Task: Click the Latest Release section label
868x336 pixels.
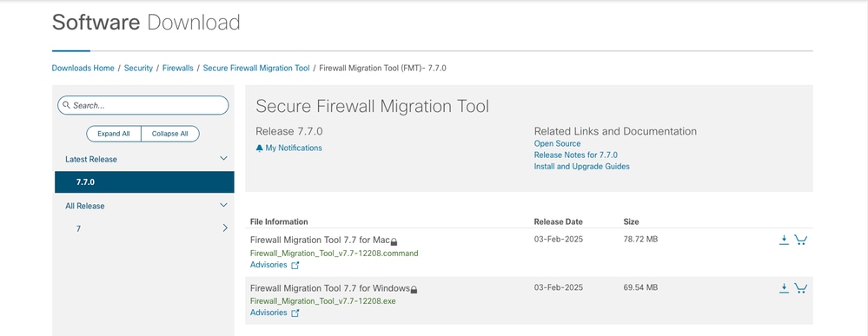Action: point(91,159)
